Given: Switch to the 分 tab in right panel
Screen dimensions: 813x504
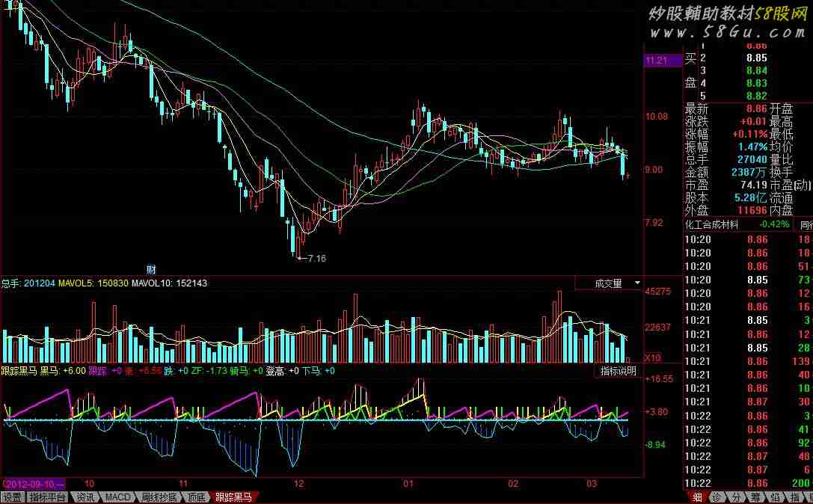Looking at the screenshot, I should pyautogui.click(x=736, y=497).
